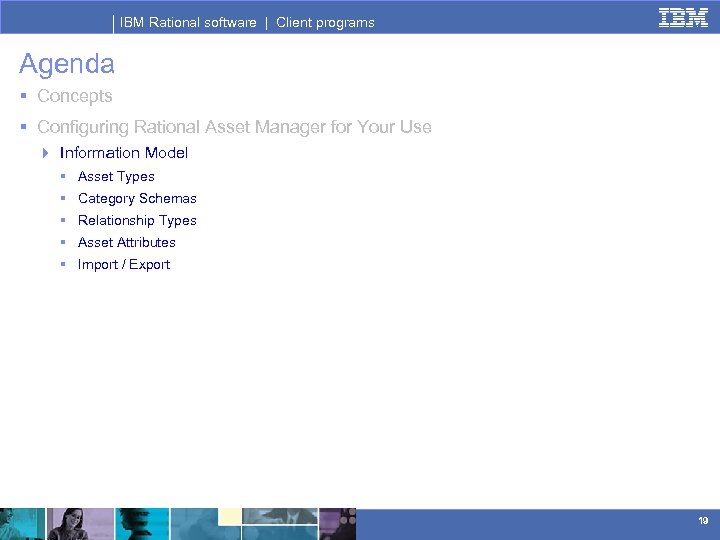
Task: Select 'Configuring Rational Asset Manager for Your Use'
Action: [234, 127]
